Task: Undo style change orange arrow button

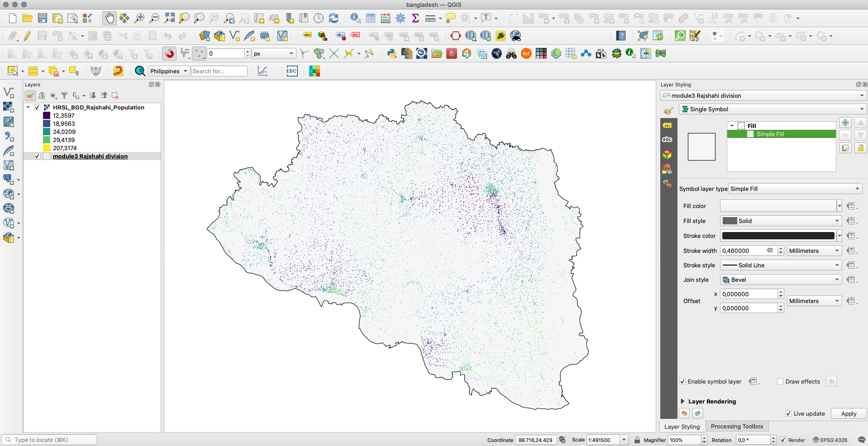Action: click(684, 413)
